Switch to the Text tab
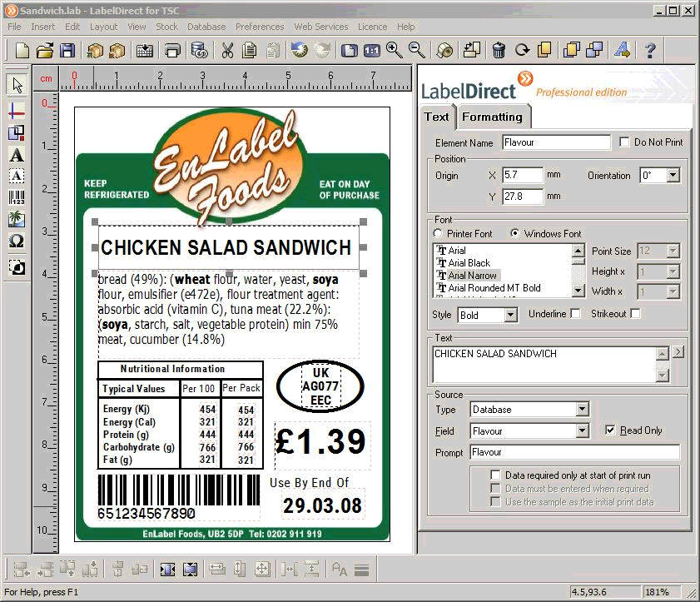Viewport: 700px width, 602px height. pos(436,117)
